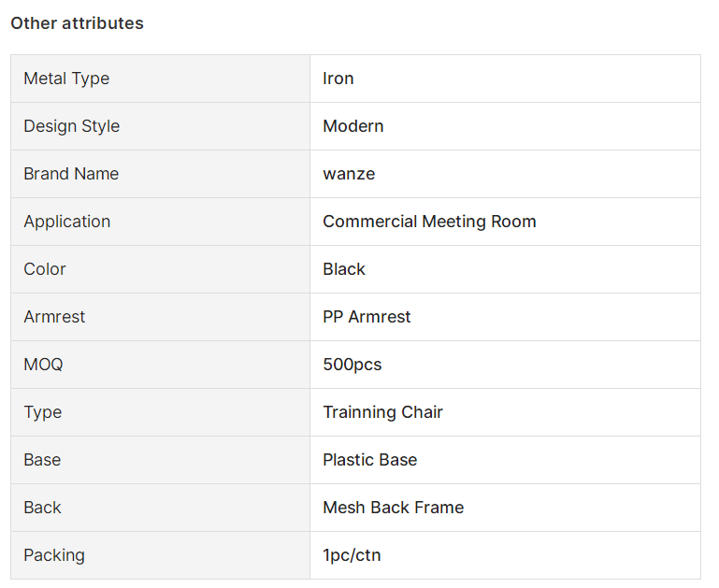Click the '1pc/ctn' packing value
This screenshot has height=588, width=719.
(352, 555)
